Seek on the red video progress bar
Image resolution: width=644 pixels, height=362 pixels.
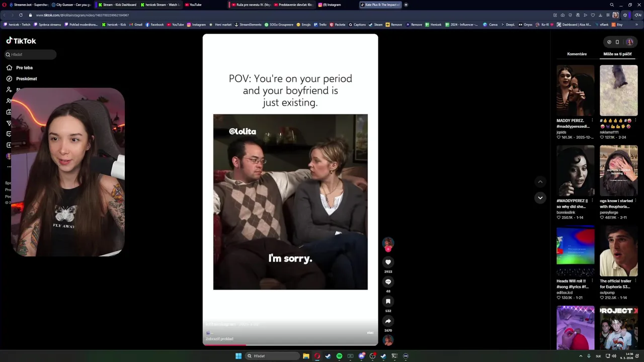point(290,345)
